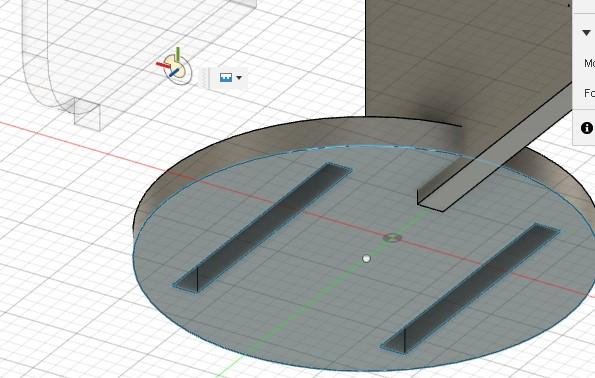Select the right rectangular slot in the disc
Screen dimensions: 595x378
pyautogui.click(x=470, y=288)
